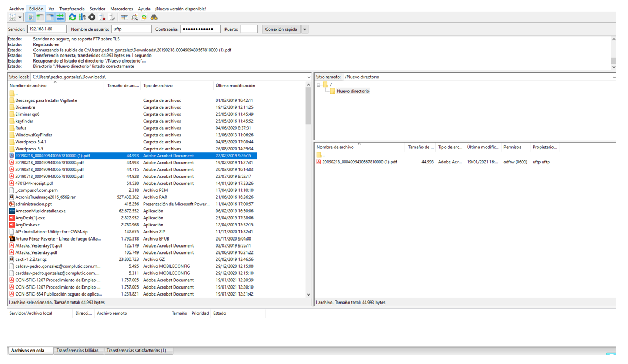The height and width of the screenshot is (364, 628).
Task: Open the quick connect history dropdown arrow
Action: (x=305, y=29)
